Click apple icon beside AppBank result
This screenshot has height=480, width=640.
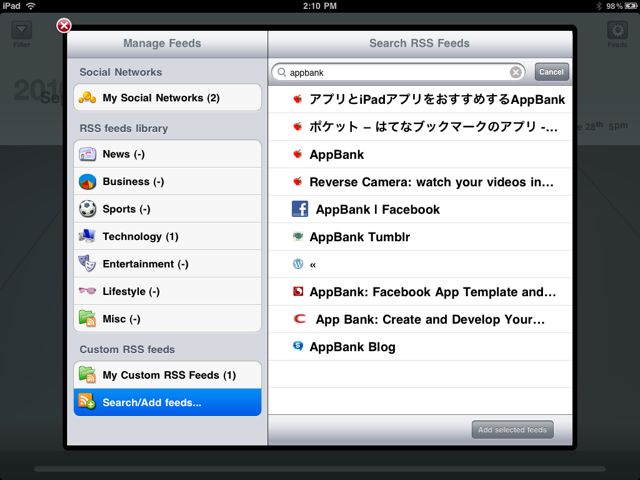298,154
